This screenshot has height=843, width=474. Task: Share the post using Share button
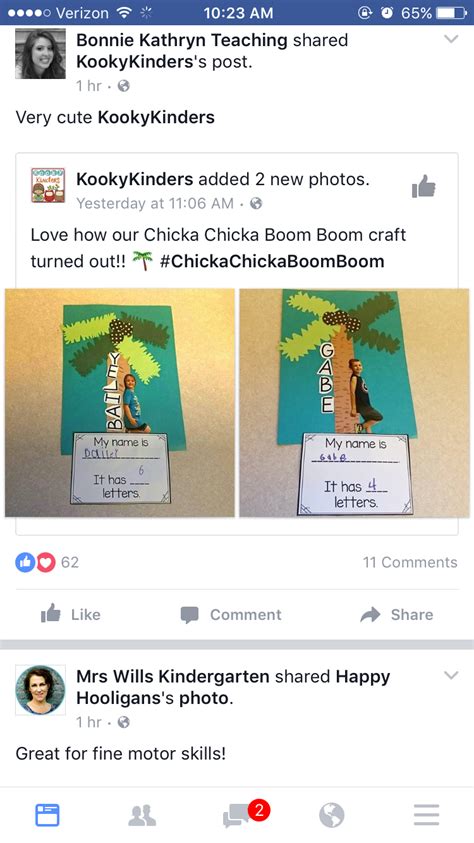(x=397, y=615)
